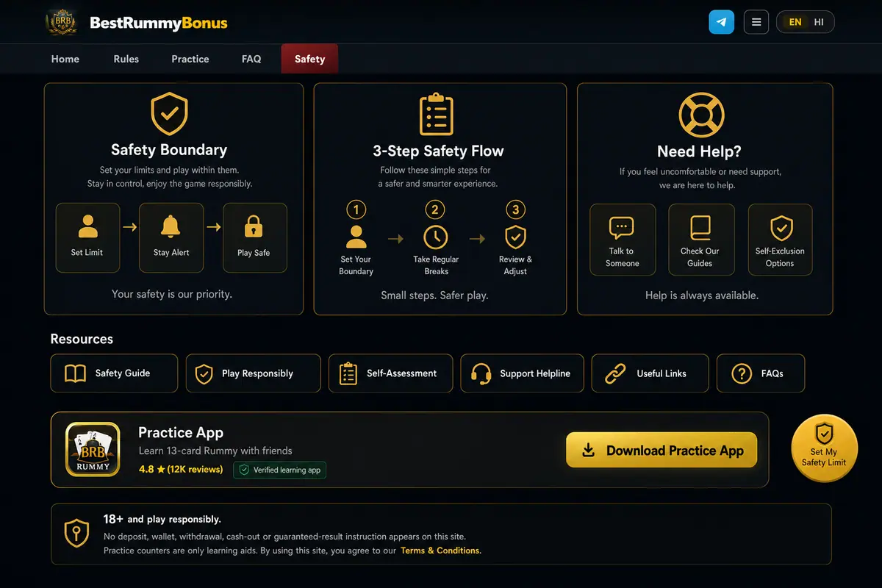The width and height of the screenshot is (882, 588).
Task: Open the Check Our Guides tile
Action: 701,240
